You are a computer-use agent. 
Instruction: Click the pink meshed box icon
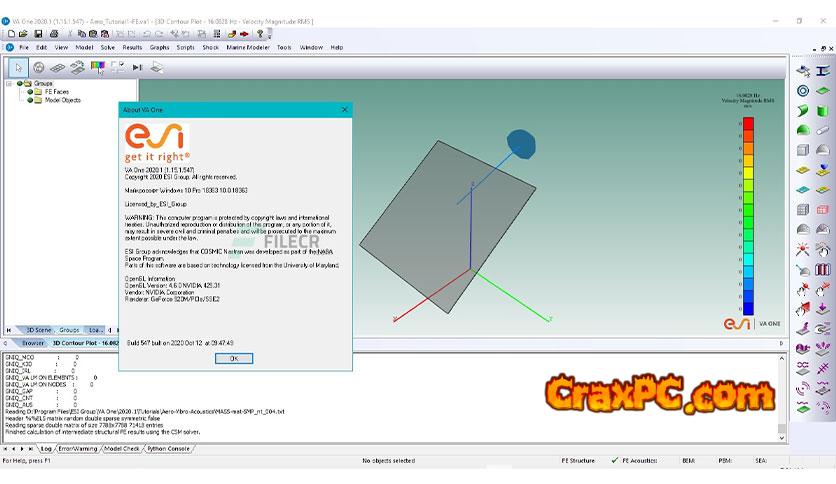(x=823, y=209)
